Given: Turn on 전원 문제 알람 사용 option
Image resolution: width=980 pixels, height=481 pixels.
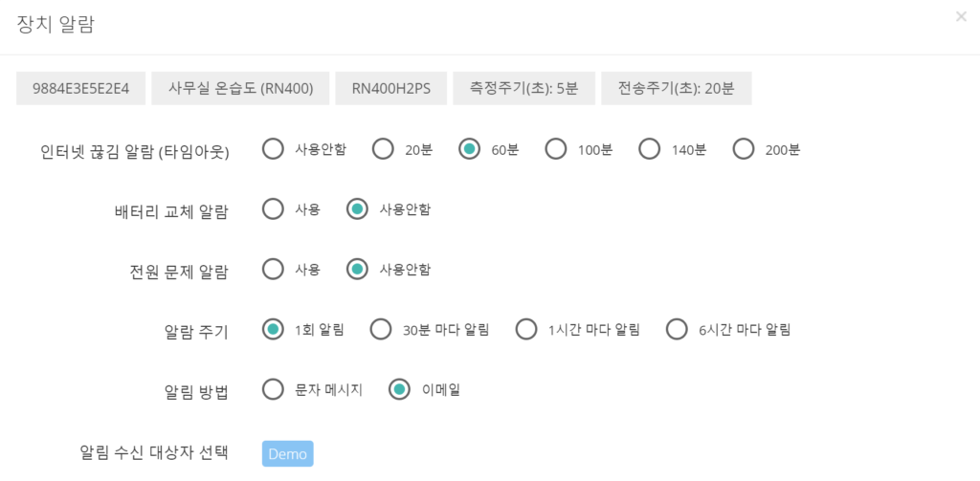Looking at the screenshot, I should point(273,270).
